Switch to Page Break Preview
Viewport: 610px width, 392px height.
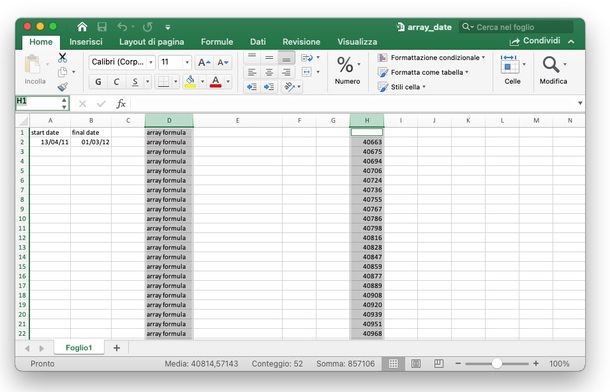click(438, 364)
